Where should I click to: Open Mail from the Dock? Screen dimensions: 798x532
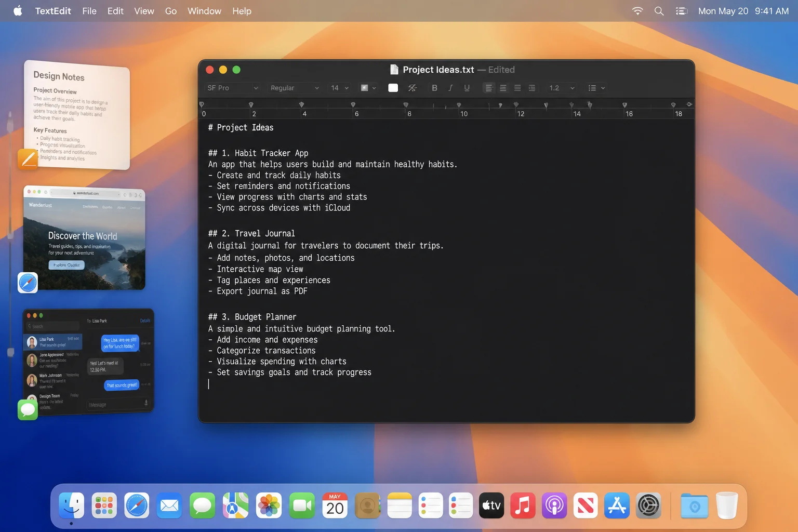click(169, 506)
